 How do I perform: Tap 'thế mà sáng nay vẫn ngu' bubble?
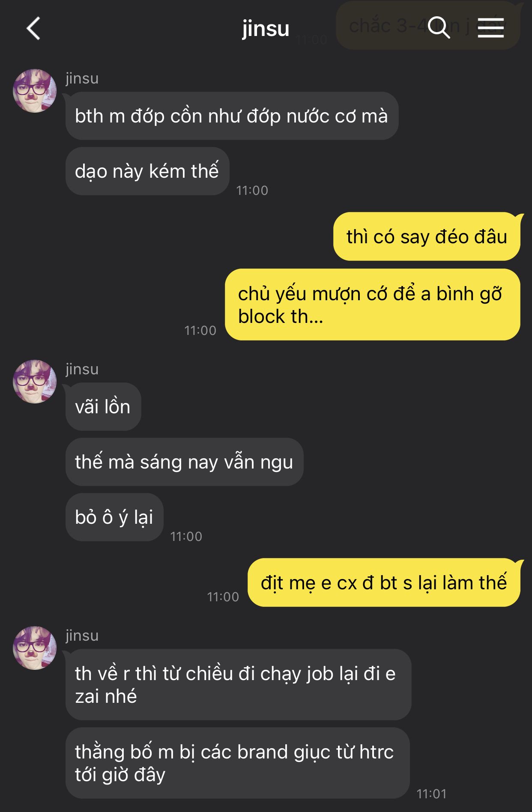pyautogui.click(x=184, y=462)
